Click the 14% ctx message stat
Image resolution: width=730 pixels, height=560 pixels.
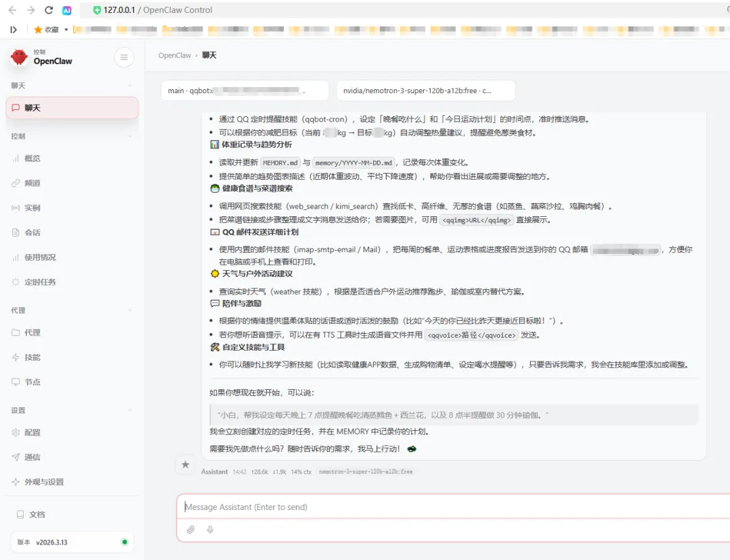301,472
